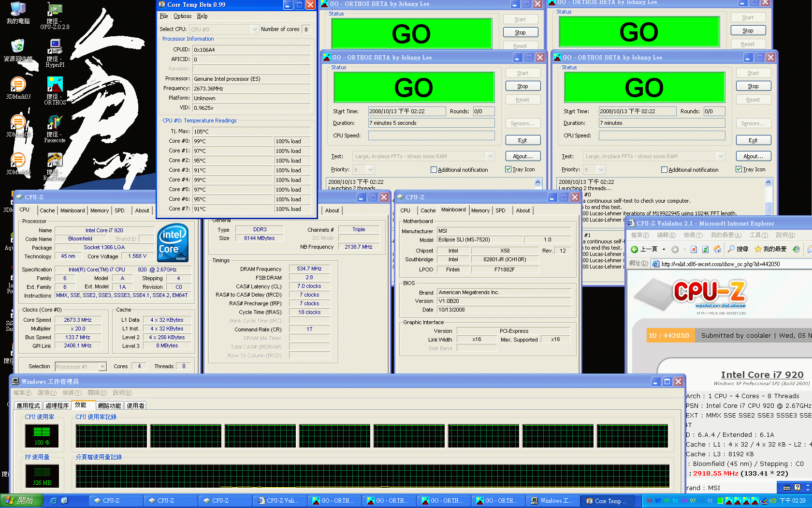Open Priority dropdown in 7 minutes 5 seconds ORTHOS
This screenshot has width=812, height=508.
370,170
